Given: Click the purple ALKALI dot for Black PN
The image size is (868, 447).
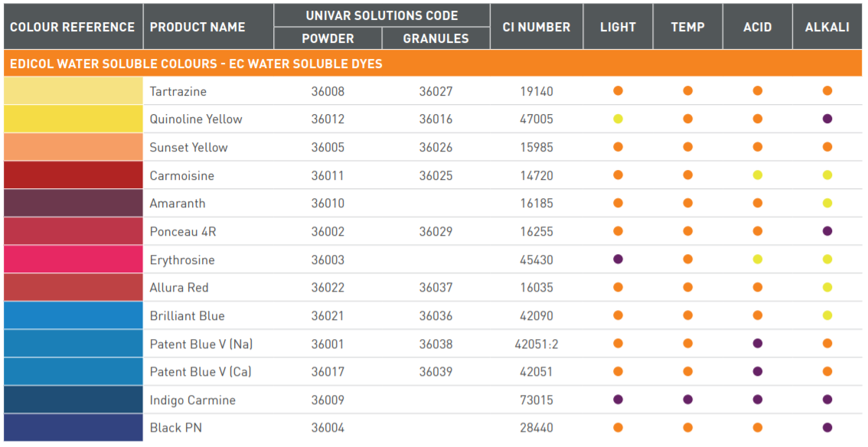Looking at the screenshot, I should [x=827, y=427].
